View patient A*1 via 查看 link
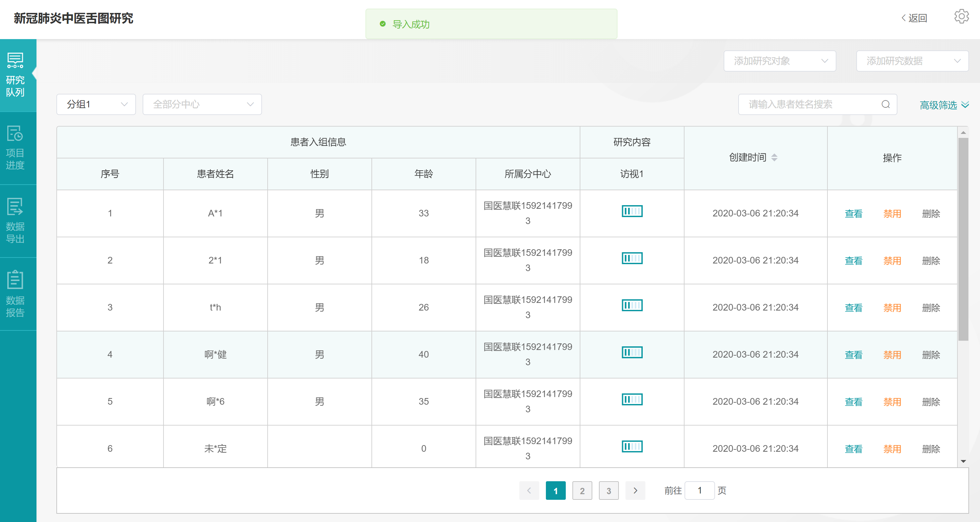Image resolution: width=980 pixels, height=522 pixels. click(x=853, y=214)
